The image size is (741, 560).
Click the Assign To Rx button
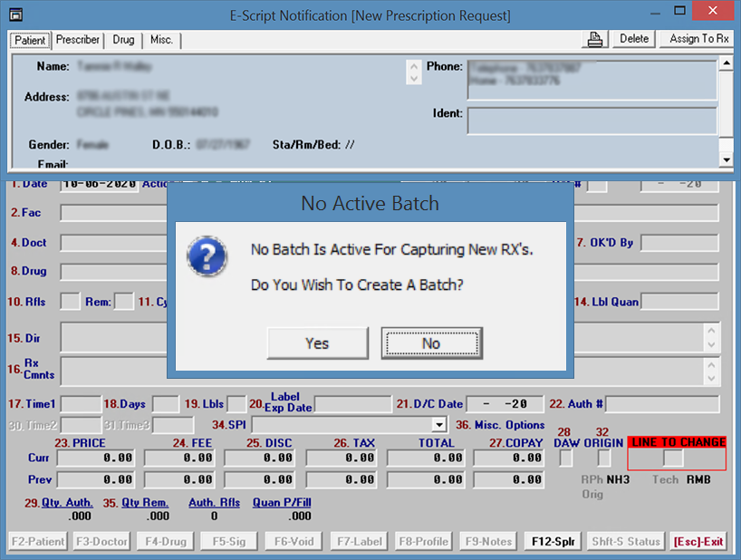pos(698,39)
